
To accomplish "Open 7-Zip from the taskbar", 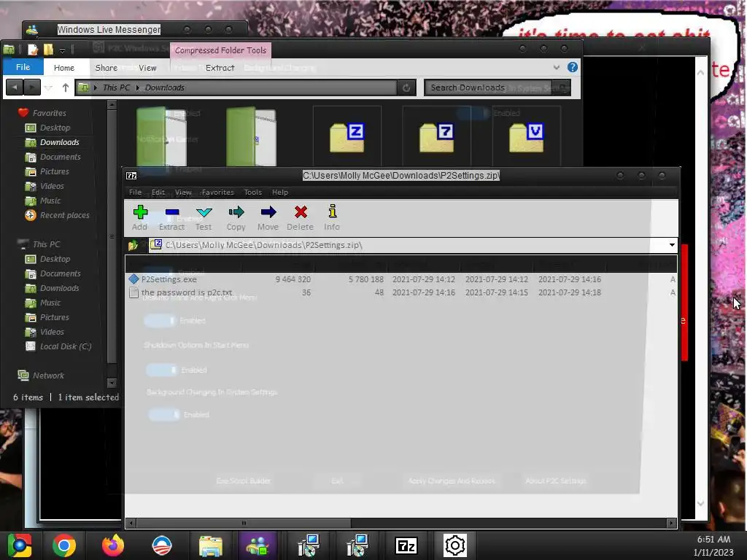I will coord(406,545).
